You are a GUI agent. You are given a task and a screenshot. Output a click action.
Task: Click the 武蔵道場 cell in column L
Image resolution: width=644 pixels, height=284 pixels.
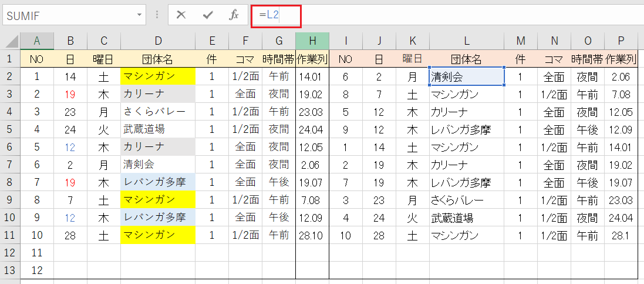click(x=467, y=218)
